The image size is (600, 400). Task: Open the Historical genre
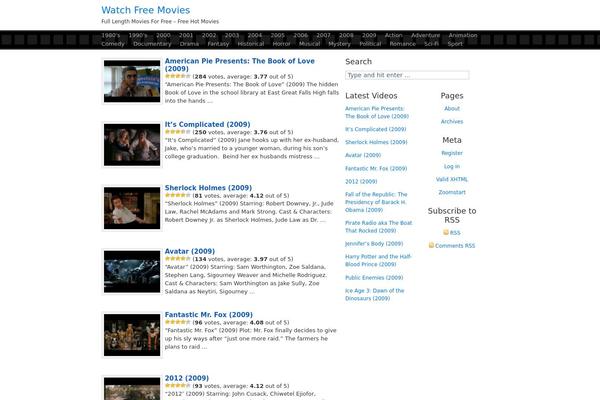point(251,44)
